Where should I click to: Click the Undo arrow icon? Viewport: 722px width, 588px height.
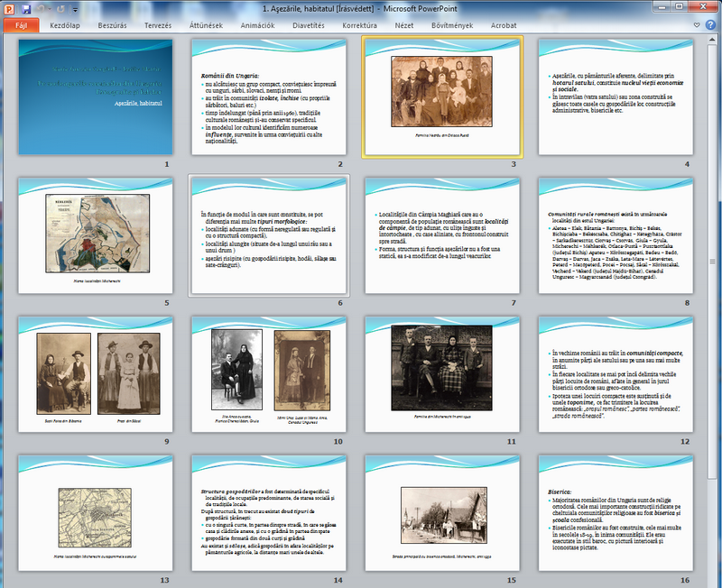(40, 8)
